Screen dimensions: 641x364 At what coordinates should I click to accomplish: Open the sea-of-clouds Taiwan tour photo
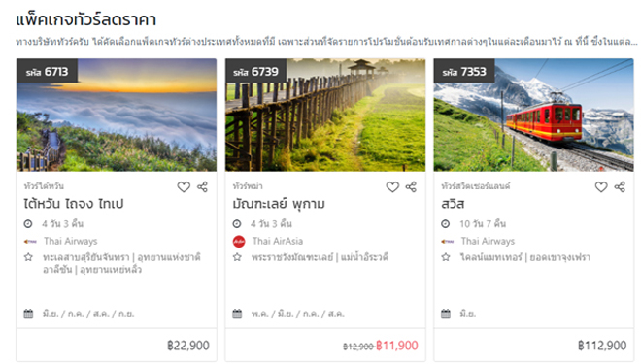click(x=117, y=115)
